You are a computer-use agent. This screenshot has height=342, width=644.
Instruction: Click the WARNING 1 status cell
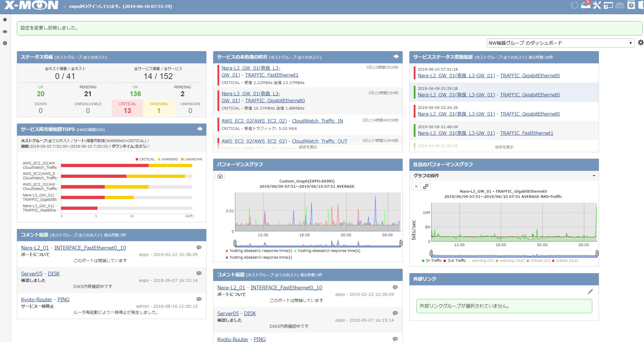coord(159,108)
